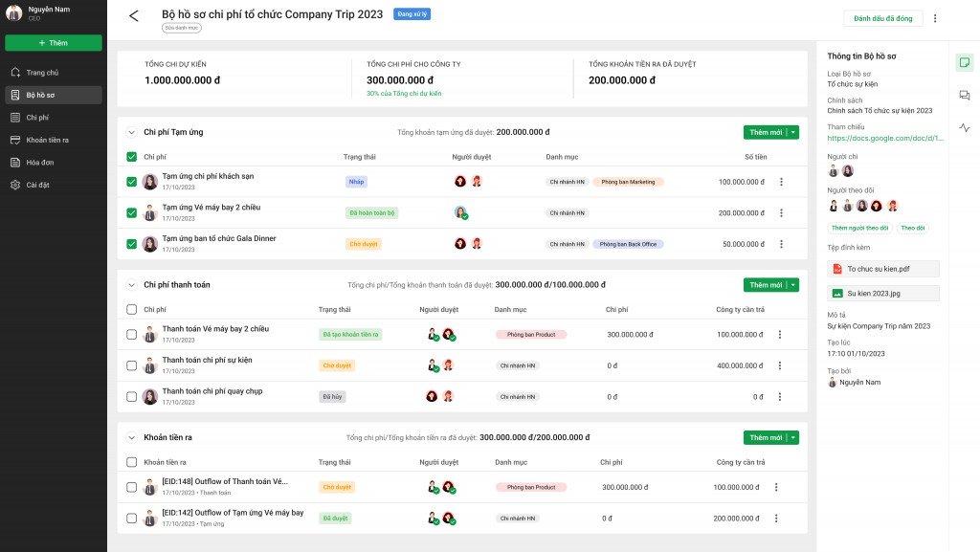The height and width of the screenshot is (552, 980).
Task: Open row menu for Thanh toán Vé máy bay 2 chiều
Action: tap(779, 335)
